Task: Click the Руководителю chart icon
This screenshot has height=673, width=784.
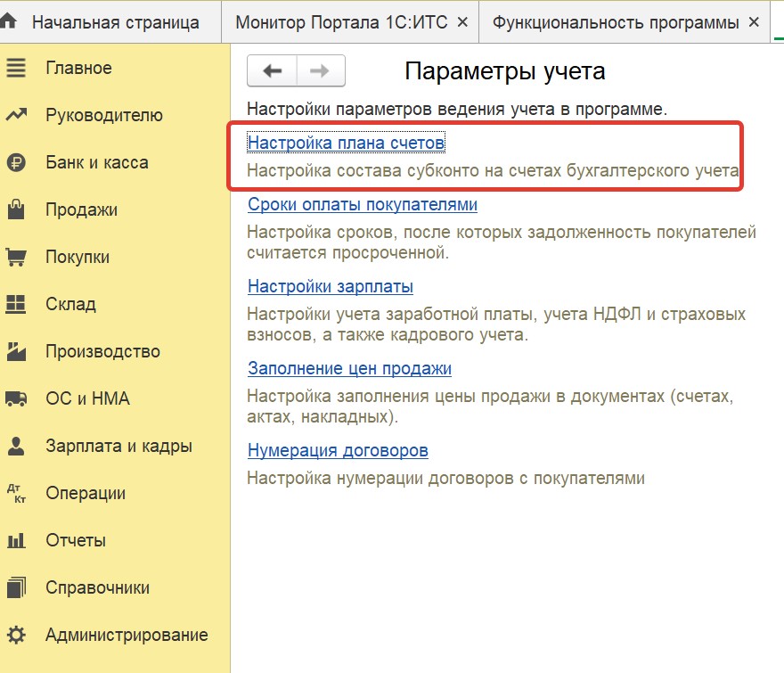Action: [16, 115]
